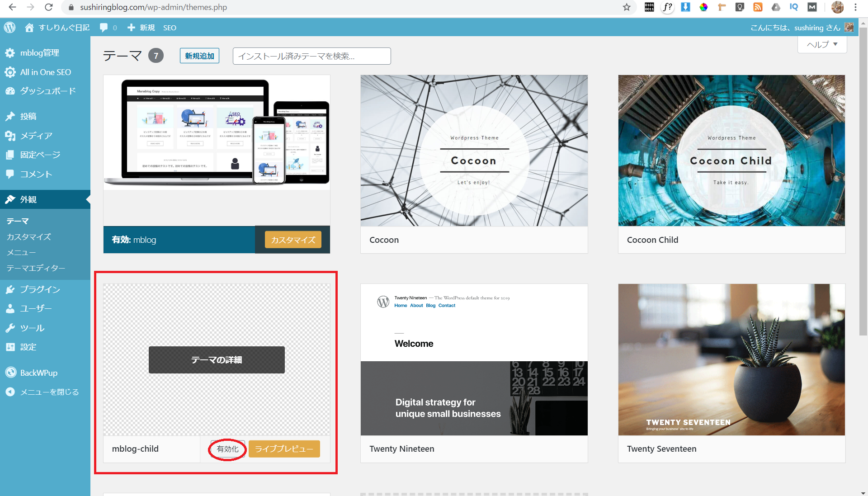This screenshot has height=496, width=868.
Task: Focus the installed themes search field
Action: 311,56
